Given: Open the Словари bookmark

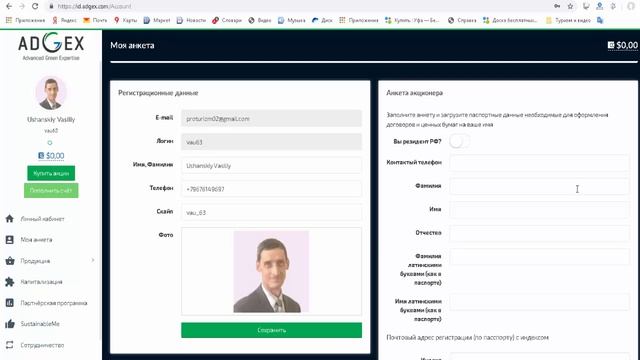Looking at the screenshot, I should point(227,20).
